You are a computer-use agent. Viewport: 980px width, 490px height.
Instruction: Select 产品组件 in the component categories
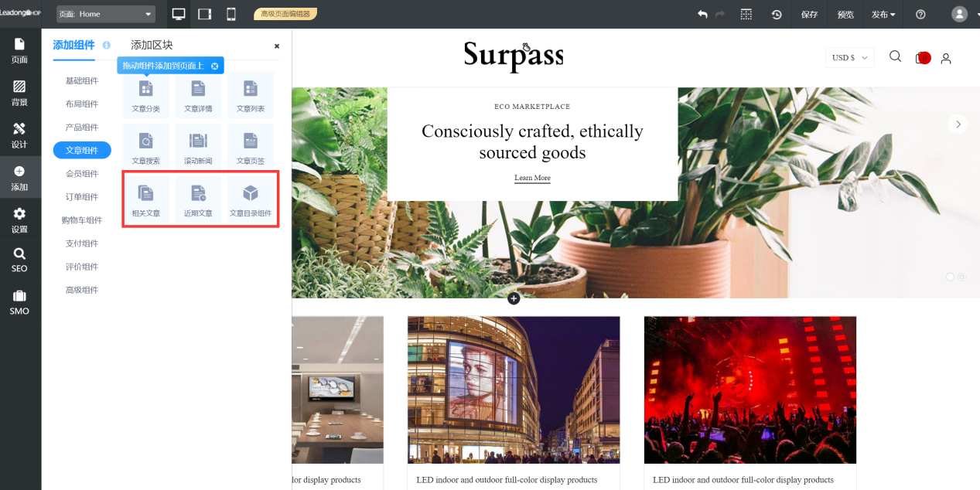81,127
